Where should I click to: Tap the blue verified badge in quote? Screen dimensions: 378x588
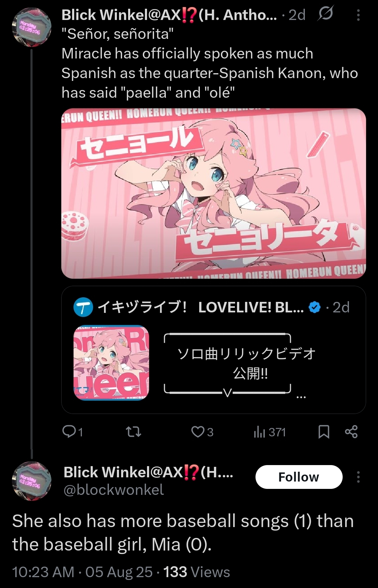(x=315, y=307)
